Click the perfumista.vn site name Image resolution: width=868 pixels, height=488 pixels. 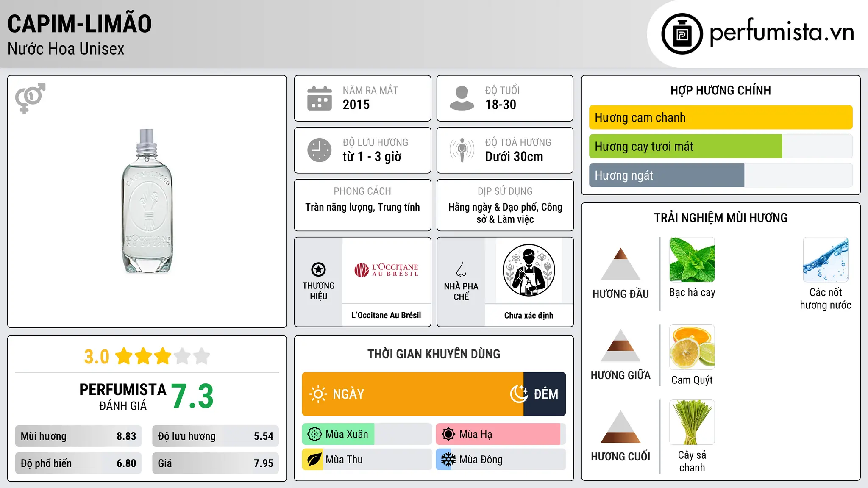(x=782, y=32)
